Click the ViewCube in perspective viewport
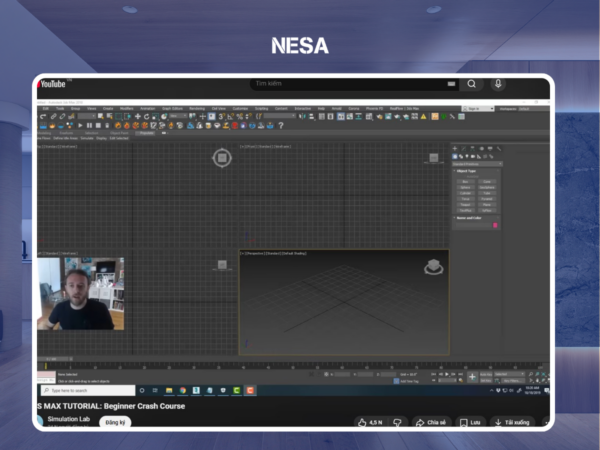This screenshot has width=600, height=450. click(x=434, y=266)
